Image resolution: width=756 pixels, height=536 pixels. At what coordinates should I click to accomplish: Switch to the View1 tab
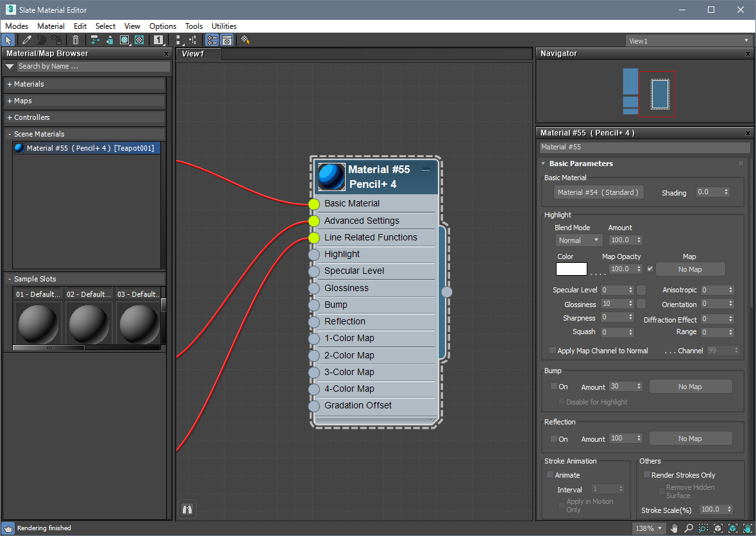(193, 54)
